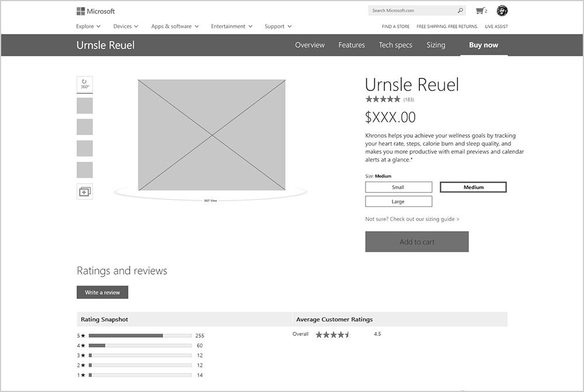The width and height of the screenshot is (584, 392).
Task: Click the $XXX.00 price text
Action: tap(390, 117)
